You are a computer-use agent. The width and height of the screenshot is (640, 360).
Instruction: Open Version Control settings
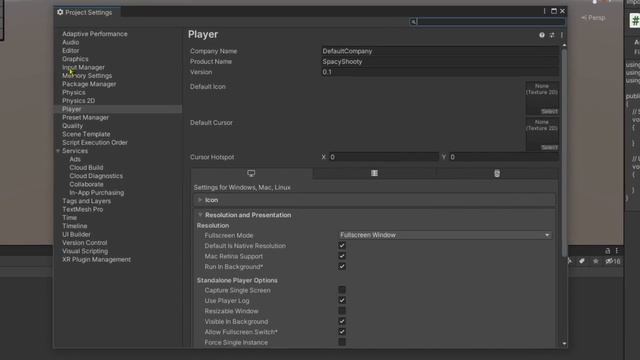[x=84, y=243]
